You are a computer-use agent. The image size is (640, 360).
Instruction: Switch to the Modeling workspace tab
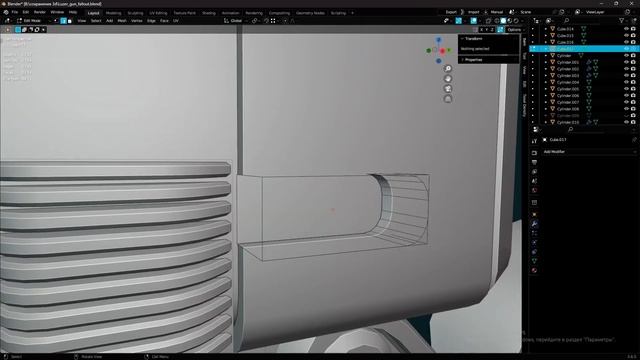coord(113,13)
